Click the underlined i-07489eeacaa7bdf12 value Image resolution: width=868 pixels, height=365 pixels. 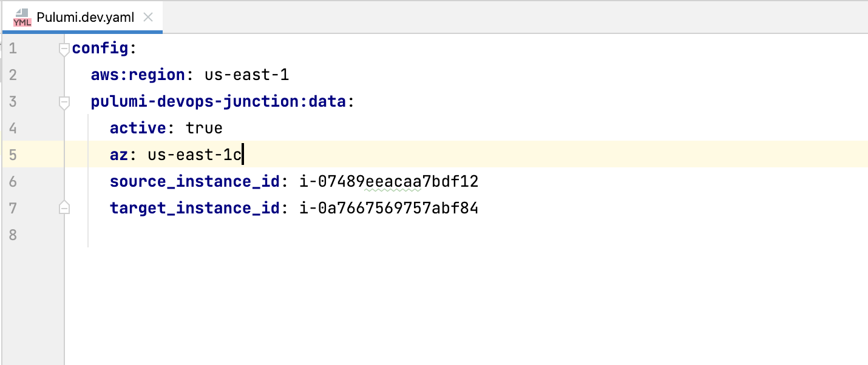[x=389, y=182]
